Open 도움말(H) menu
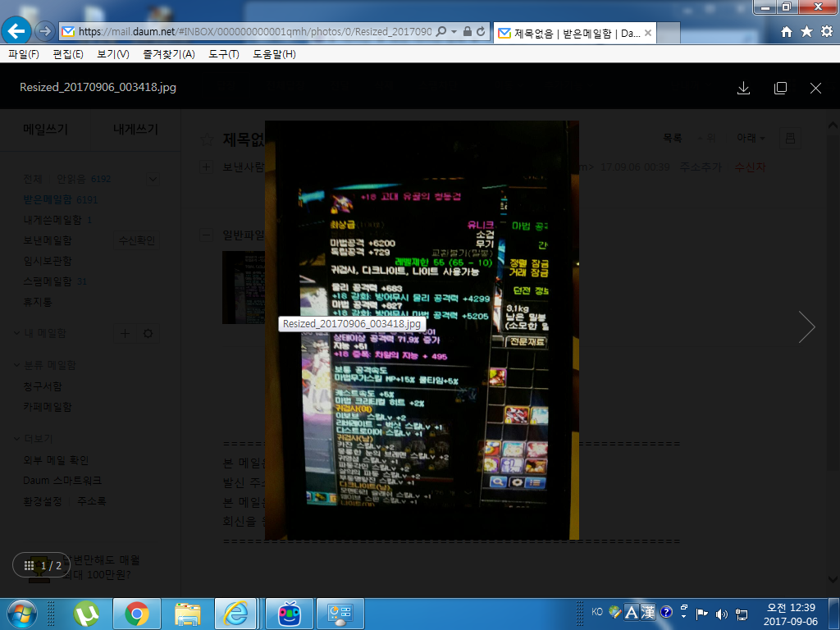840x630 pixels. 274,54
